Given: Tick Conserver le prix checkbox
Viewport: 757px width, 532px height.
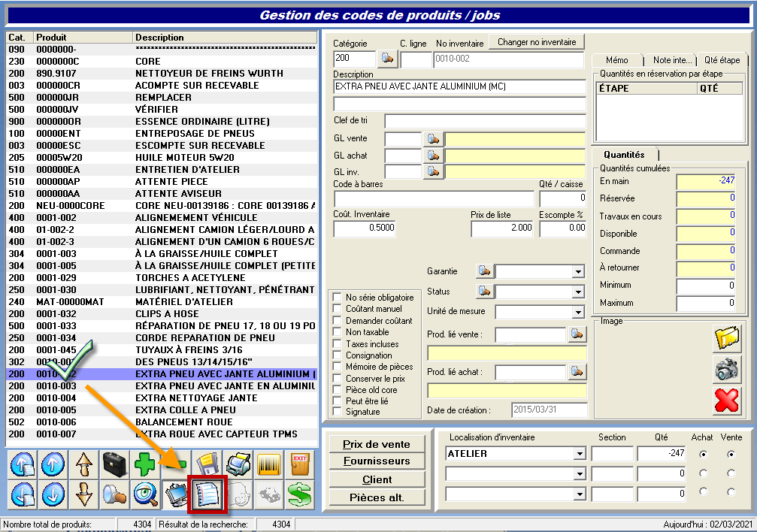Looking at the screenshot, I should 338,378.
